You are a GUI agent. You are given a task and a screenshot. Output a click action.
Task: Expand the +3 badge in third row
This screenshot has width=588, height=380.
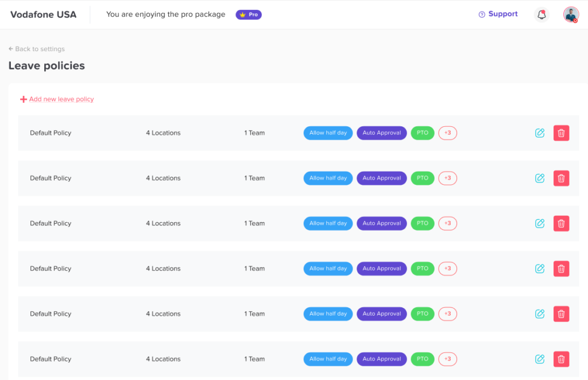click(x=447, y=223)
